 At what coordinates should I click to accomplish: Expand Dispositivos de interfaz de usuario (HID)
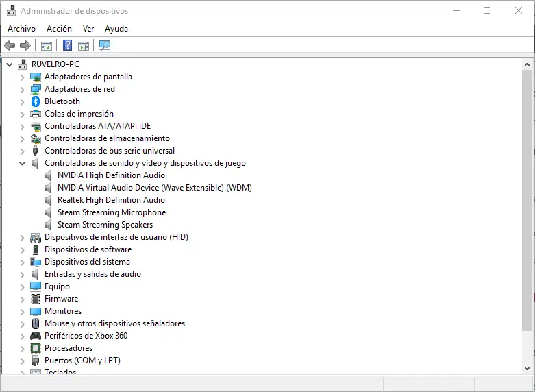coord(22,238)
